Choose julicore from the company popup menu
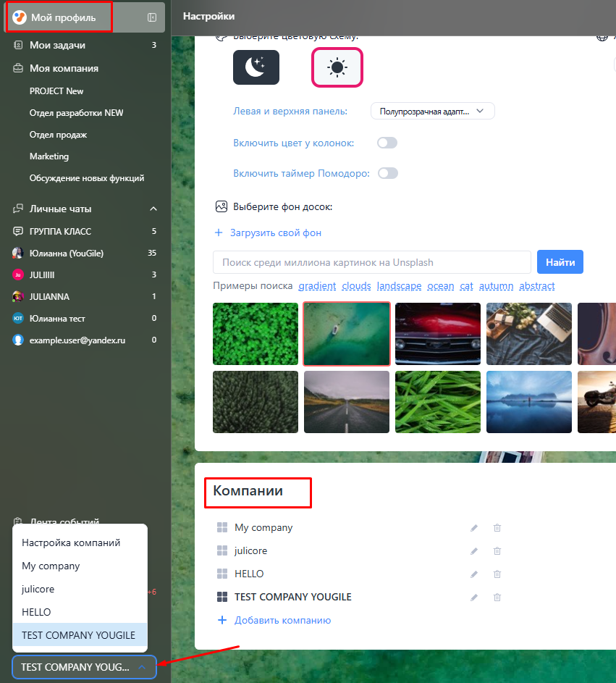616x683 pixels. (x=38, y=589)
